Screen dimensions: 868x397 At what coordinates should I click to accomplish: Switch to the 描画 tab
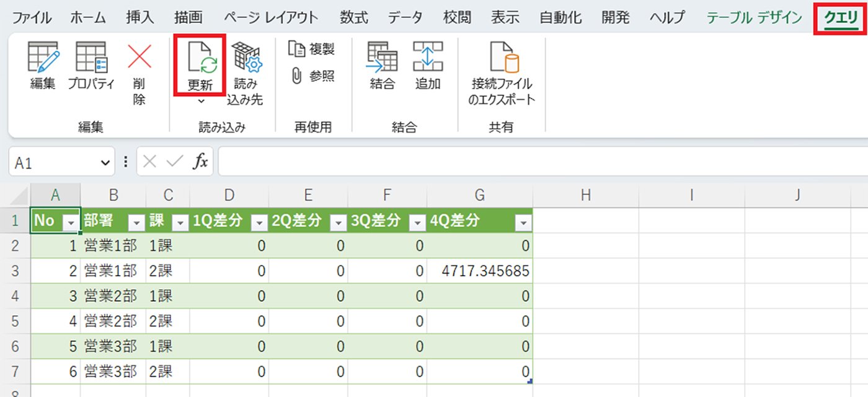[x=188, y=17]
